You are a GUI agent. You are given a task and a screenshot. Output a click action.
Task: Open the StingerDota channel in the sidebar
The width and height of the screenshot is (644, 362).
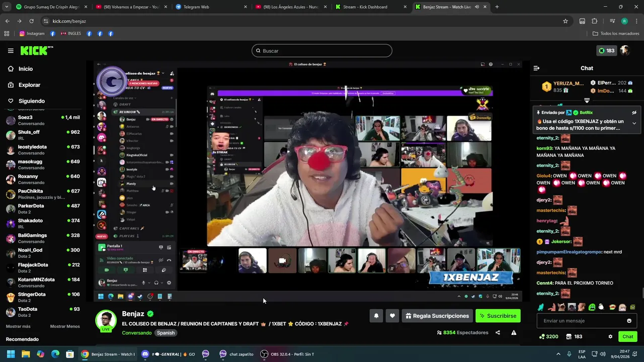tap(43, 297)
